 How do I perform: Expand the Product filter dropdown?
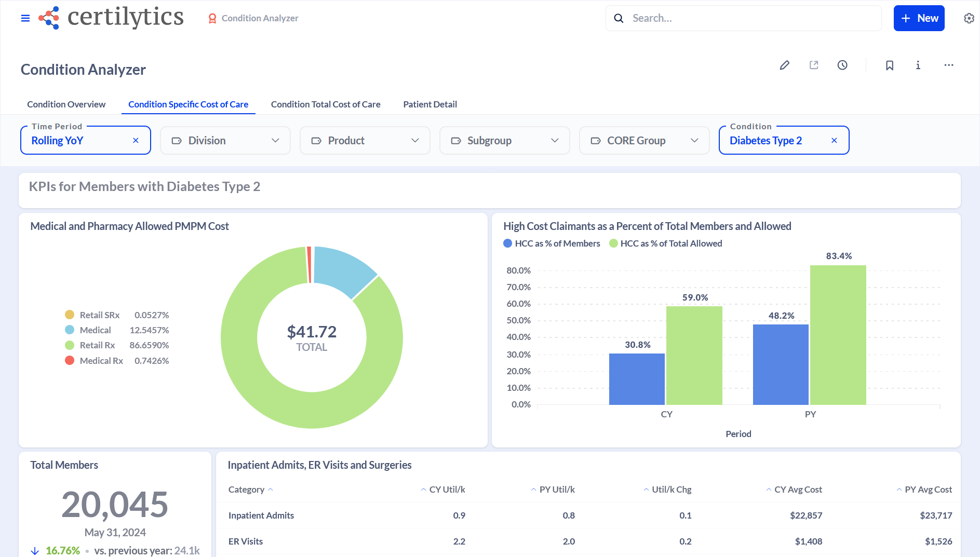(365, 140)
